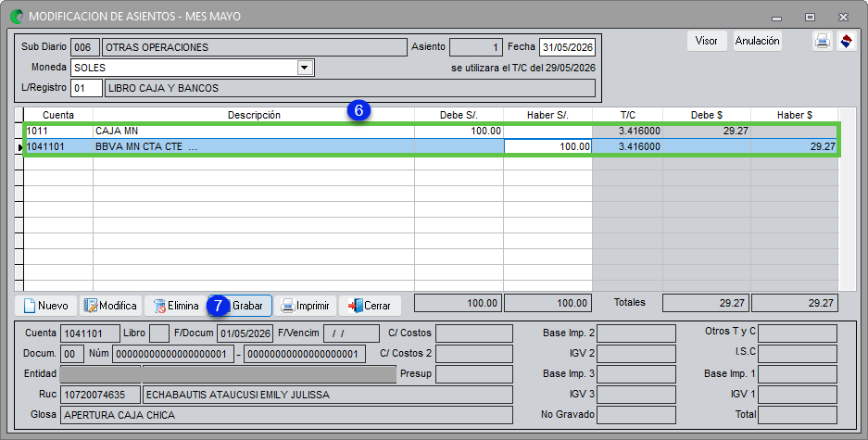868x440 pixels.
Task: Click the red-blue diamond icon at top right
Action: click(x=846, y=41)
